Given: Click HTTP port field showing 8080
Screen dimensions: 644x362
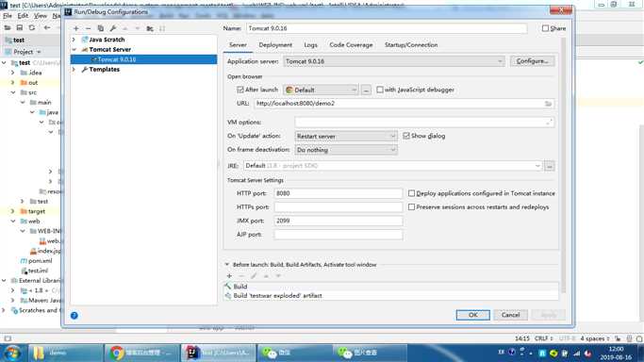Looking at the screenshot, I should click(338, 193).
